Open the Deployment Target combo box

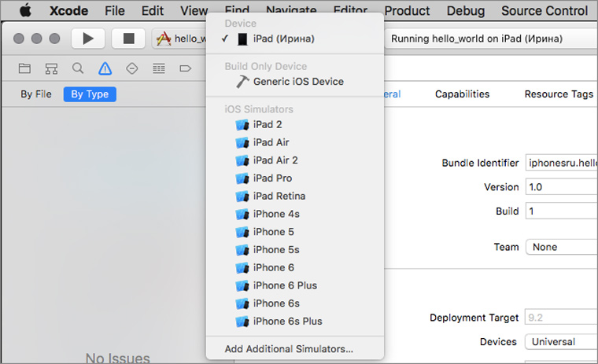pyautogui.click(x=561, y=317)
